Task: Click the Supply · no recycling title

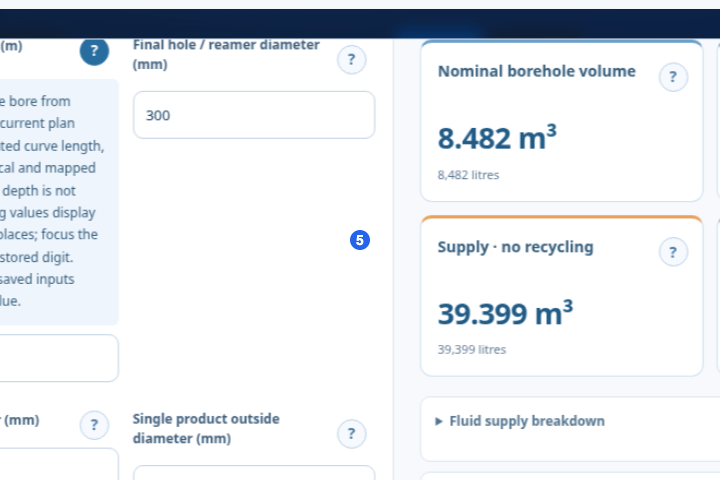Action: (x=515, y=247)
